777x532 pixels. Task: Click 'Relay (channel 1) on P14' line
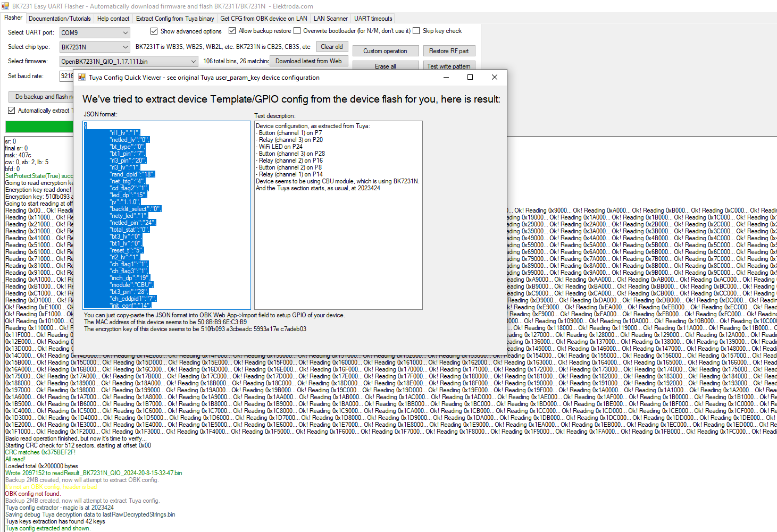289,174
